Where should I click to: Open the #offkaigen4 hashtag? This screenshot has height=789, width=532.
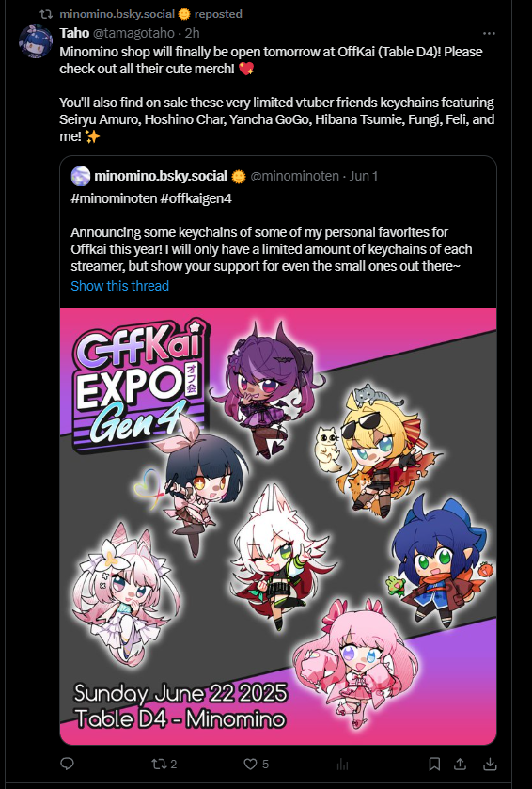(x=196, y=198)
